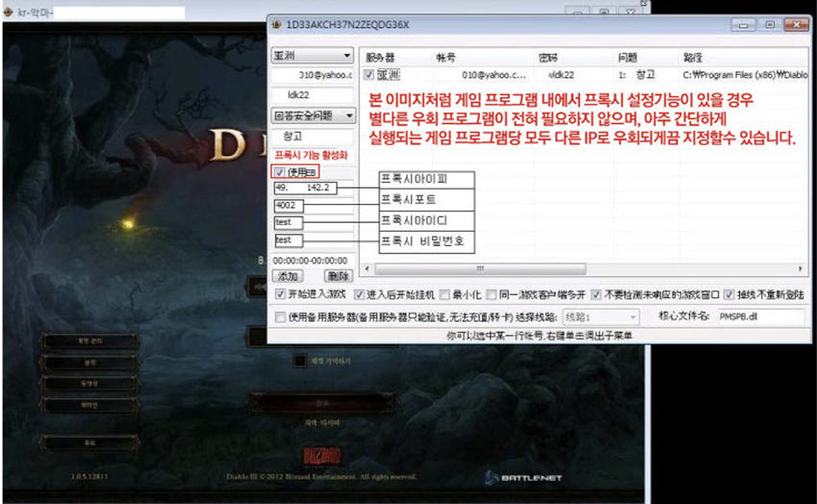Click the 설정 button in Diablo window
The image size is (817, 504).
(x=90, y=363)
